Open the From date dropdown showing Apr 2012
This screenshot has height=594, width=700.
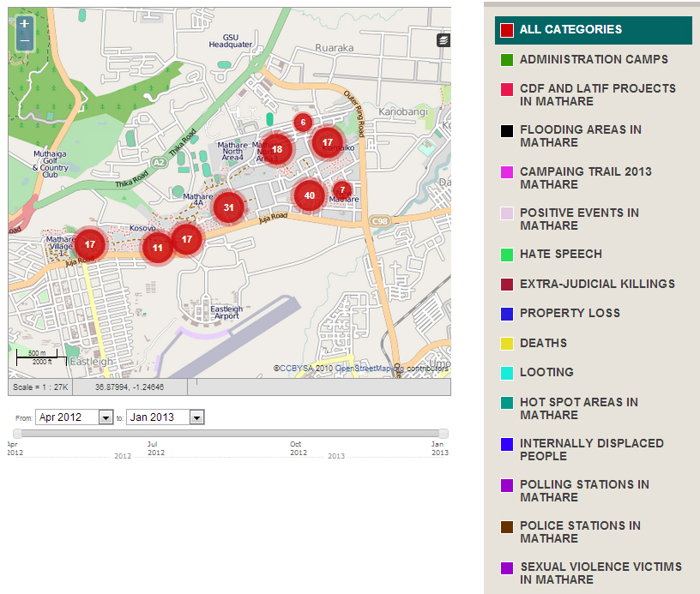click(75, 417)
